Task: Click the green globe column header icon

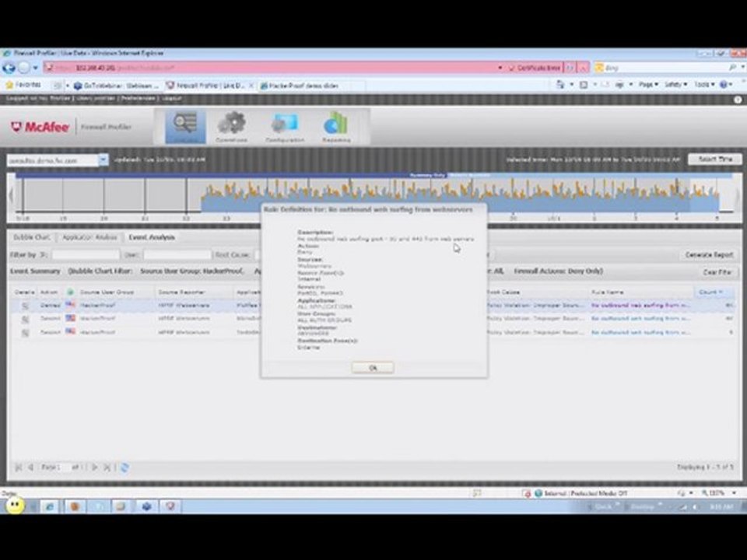Action: click(71, 292)
